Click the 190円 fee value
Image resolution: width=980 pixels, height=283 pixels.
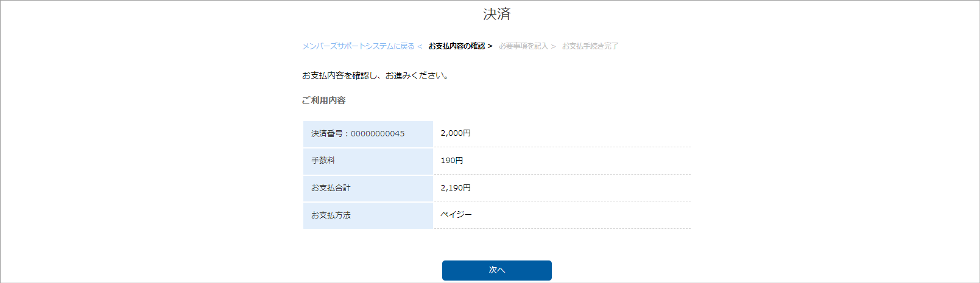452,161
